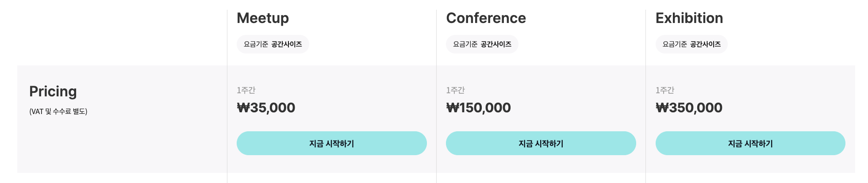The image size is (868, 183).
Task: Click the 공간사이즈 value under Exhibition
Action: [705, 44]
